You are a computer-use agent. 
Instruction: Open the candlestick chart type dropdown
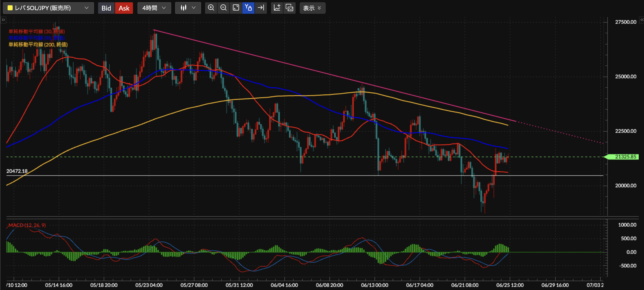tap(188, 8)
